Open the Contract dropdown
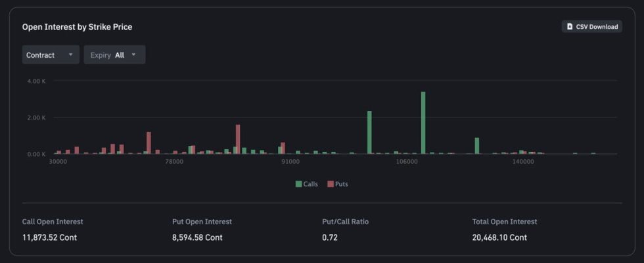This screenshot has width=644, height=263. [x=51, y=55]
